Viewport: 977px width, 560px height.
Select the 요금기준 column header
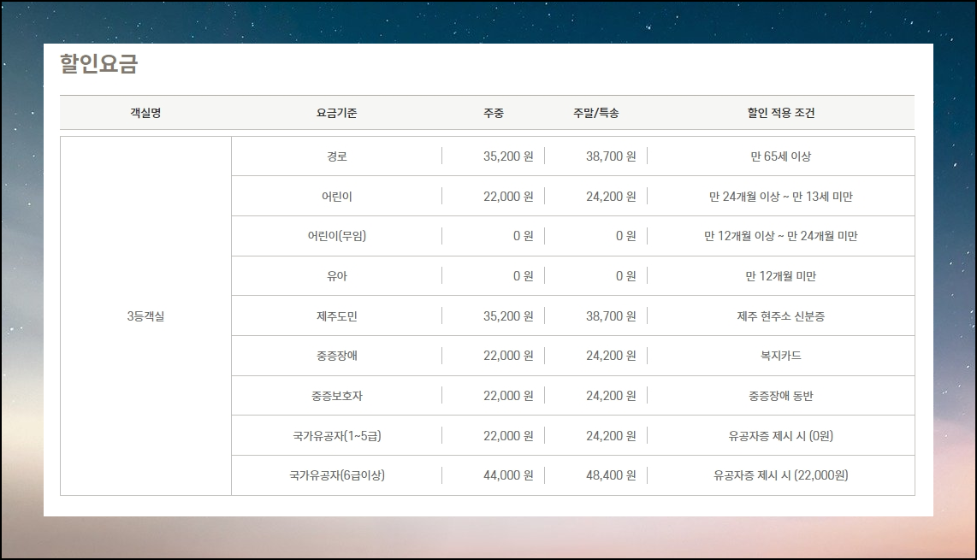[336, 113]
